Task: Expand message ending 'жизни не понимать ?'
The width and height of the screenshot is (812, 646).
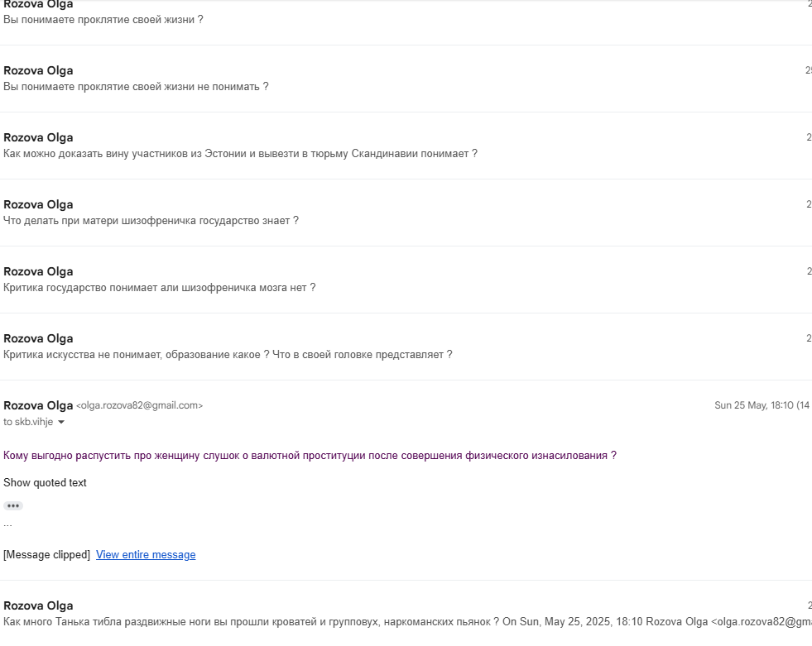Action: pyautogui.click(x=406, y=79)
